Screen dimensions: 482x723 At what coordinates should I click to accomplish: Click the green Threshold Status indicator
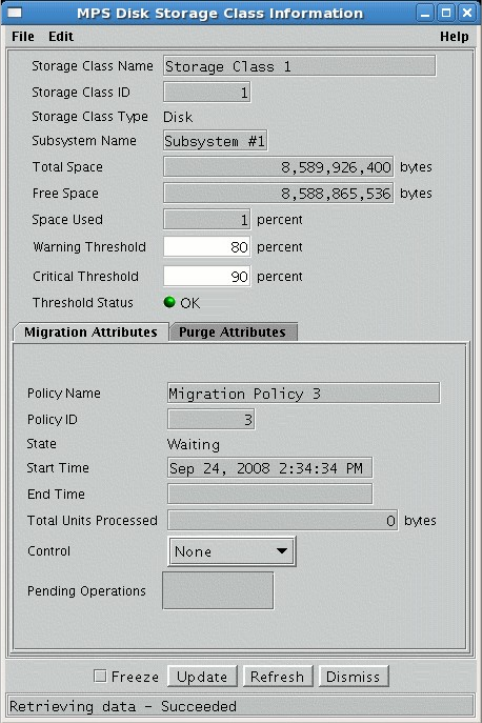[170, 302]
